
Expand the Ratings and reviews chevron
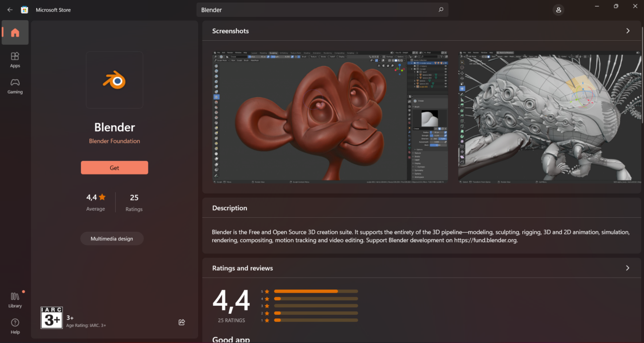point(627,268)
